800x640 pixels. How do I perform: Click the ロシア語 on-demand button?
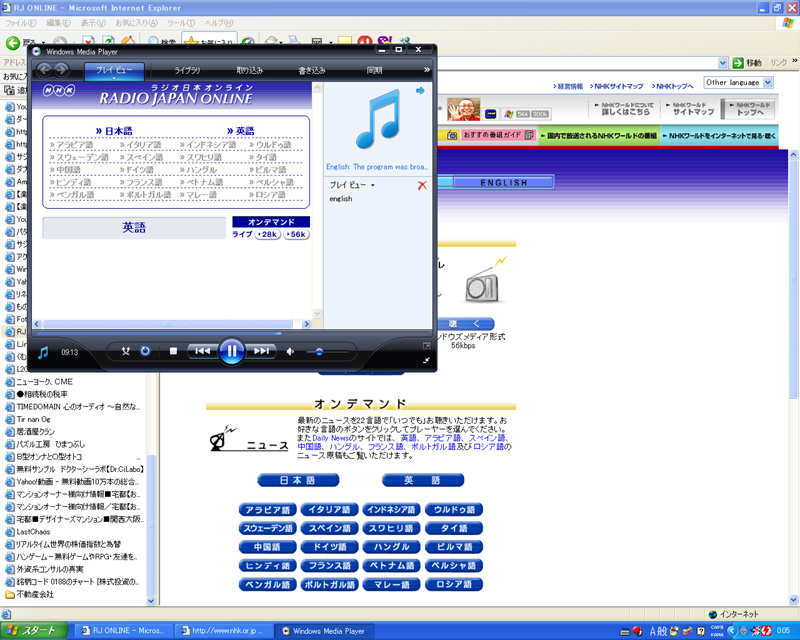(x=454, y=584)
